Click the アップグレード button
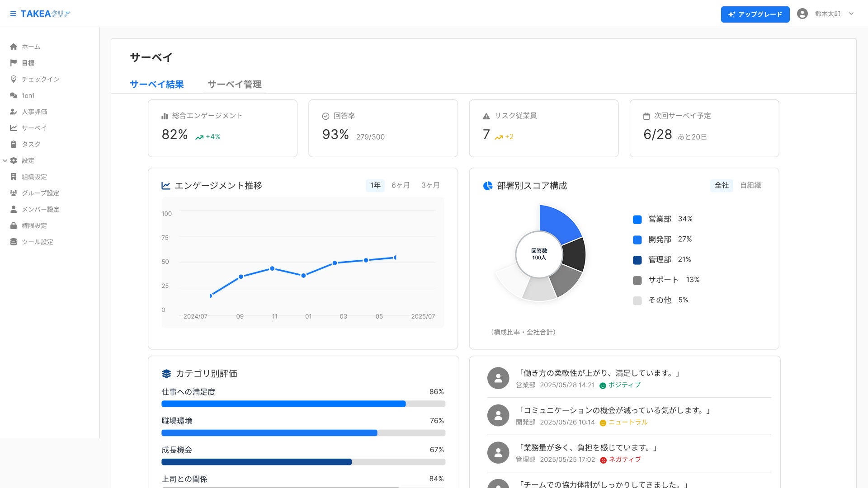Viewport: 868px width, 488px height. click(755, 14)
